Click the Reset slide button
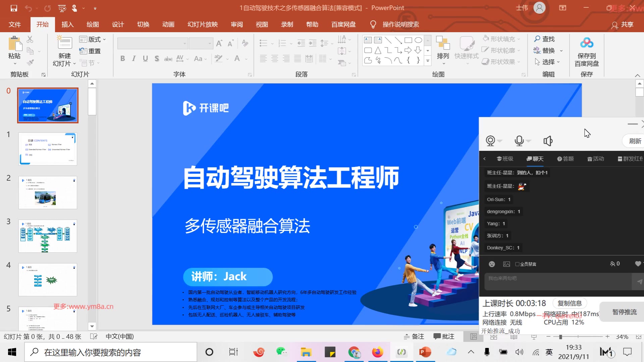This screenshot has width=644, height=362. click(x=90, y=51)
